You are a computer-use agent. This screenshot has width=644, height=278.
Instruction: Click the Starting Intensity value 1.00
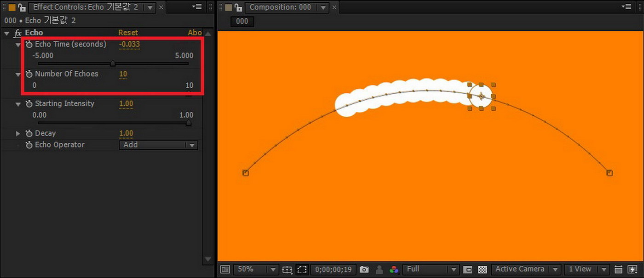point(126,104)
